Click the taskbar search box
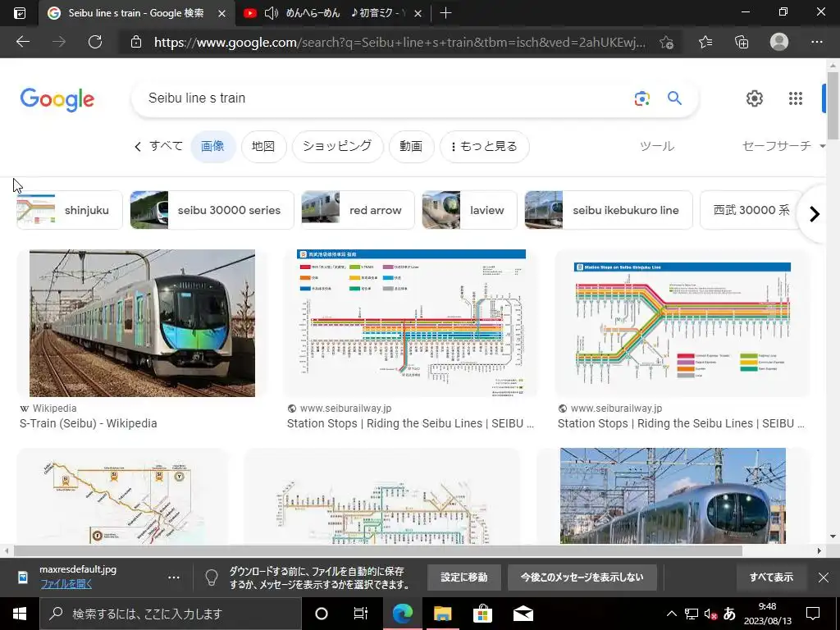Image resolution: width=840 pixels, height=630 pixels. pyautogui.click(x=171, y=614)
